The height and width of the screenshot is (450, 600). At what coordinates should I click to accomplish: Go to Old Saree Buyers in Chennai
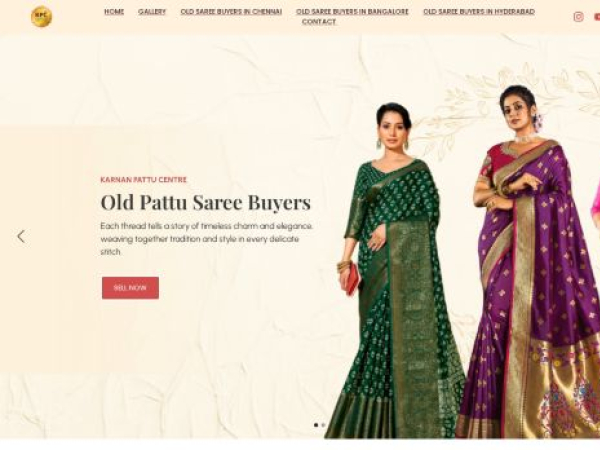coord(231,12)
